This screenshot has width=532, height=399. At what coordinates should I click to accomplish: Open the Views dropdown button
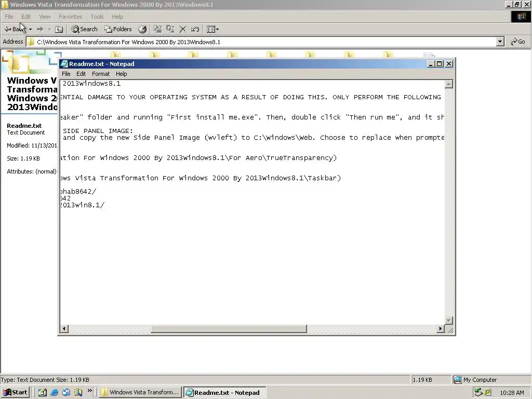click(212, 29)
